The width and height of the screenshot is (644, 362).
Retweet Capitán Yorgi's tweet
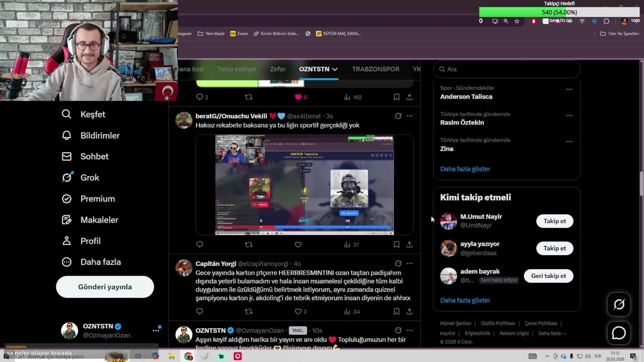click(249, 311)
